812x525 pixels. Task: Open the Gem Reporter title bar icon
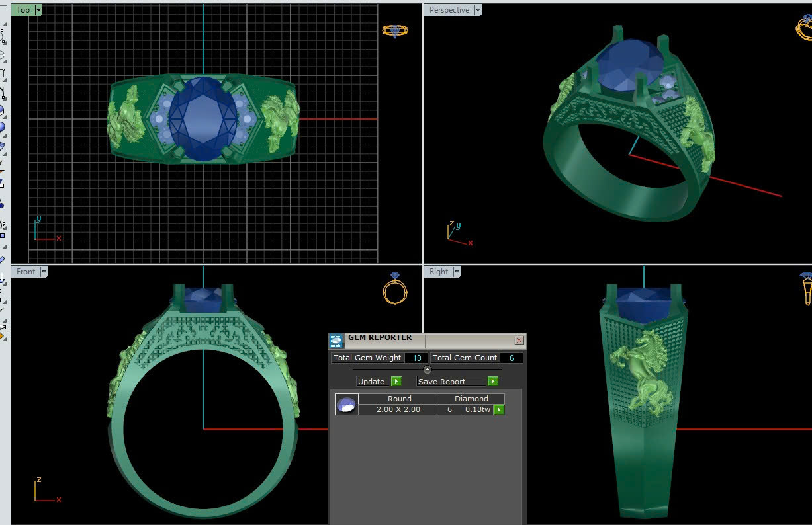point(336,341)
